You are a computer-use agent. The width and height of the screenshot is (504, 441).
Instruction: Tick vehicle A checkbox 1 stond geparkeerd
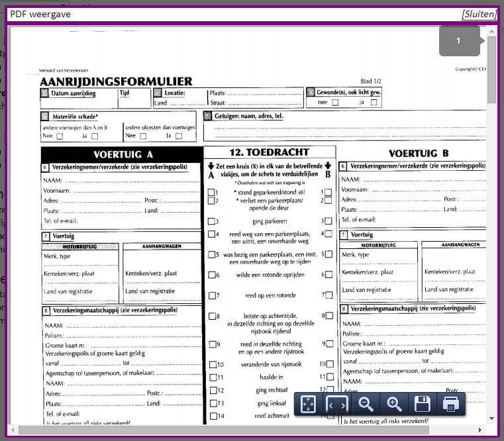[x=211, y=193]
